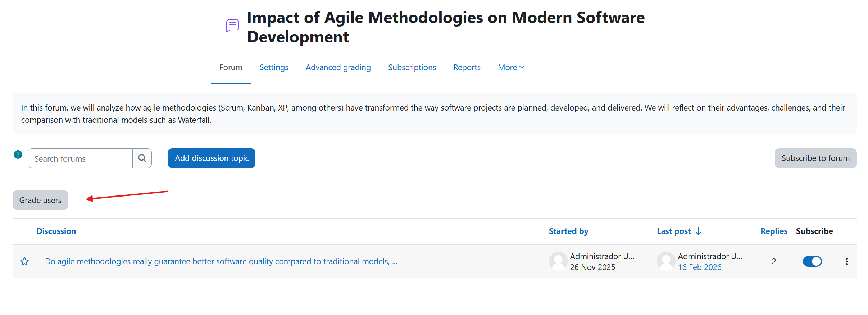Screen dimensions: 868x315
Task: Click the Last post sort arrow
Action: coord(699,231)
